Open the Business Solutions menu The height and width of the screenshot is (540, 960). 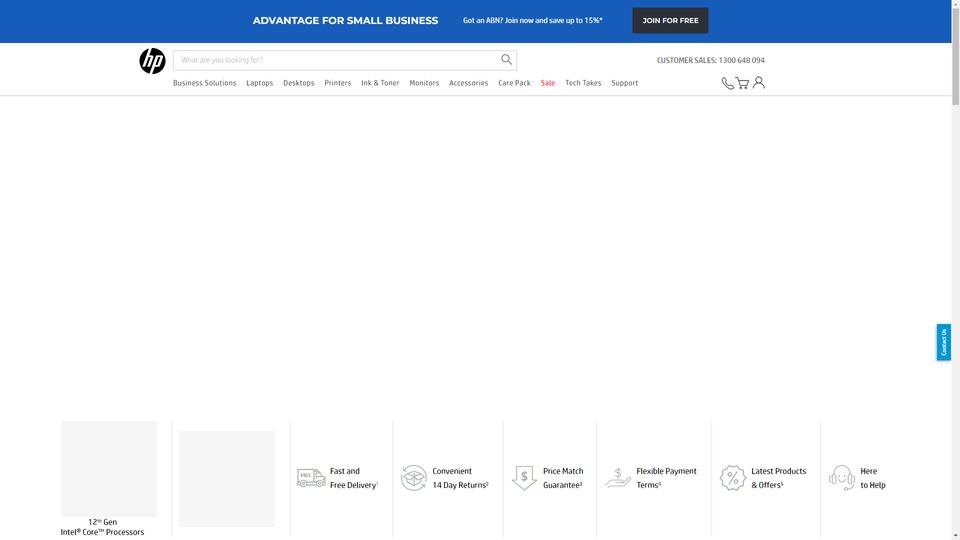[204, 83]
